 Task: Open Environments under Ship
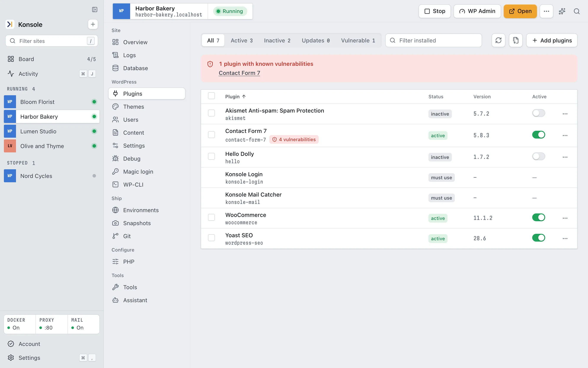click(x=147, y=210)
